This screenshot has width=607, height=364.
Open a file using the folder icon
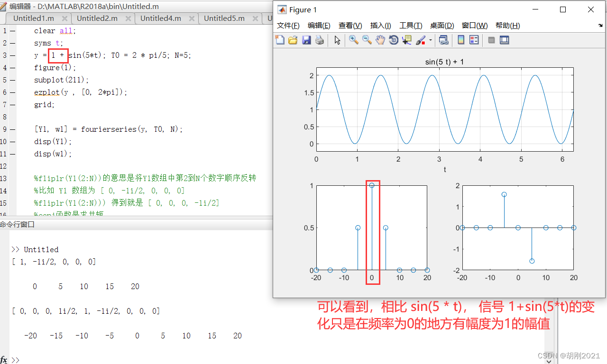293,40
